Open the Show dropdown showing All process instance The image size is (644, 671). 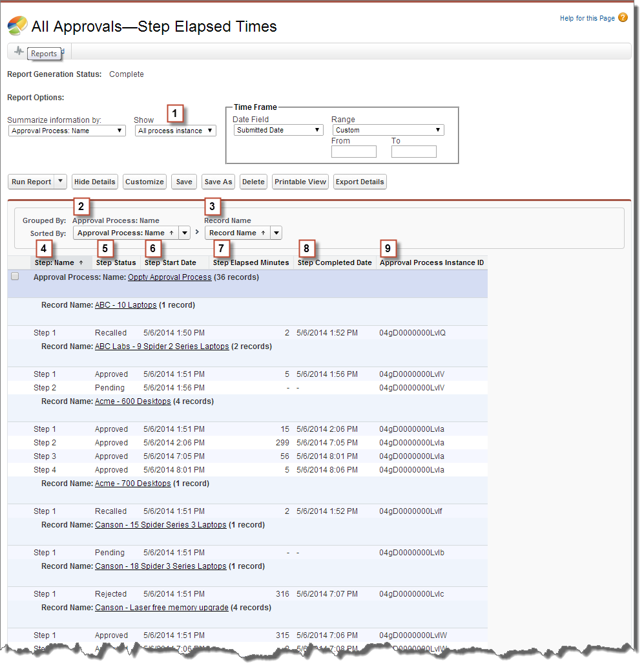[174, 130]
